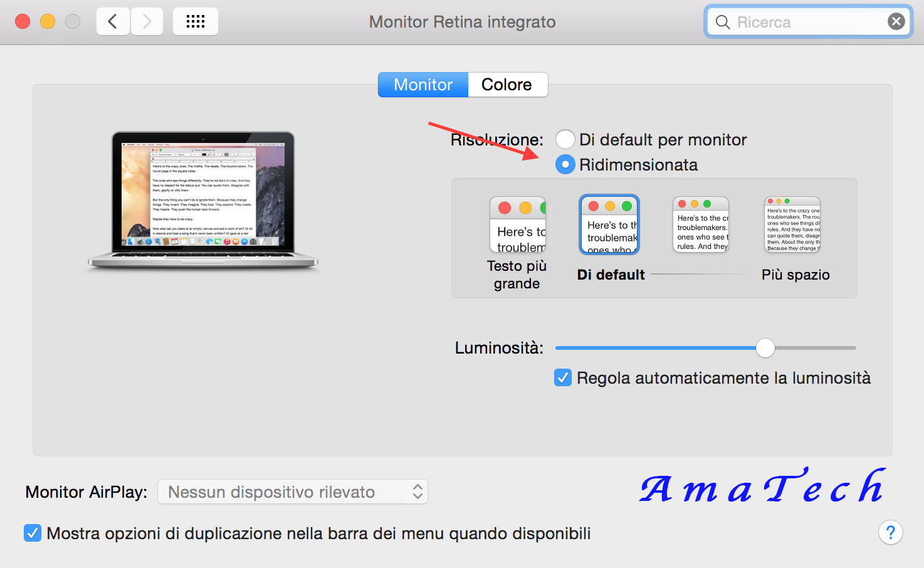Click the forward navigation arrow
924x568 pixels.
point(147,21)
